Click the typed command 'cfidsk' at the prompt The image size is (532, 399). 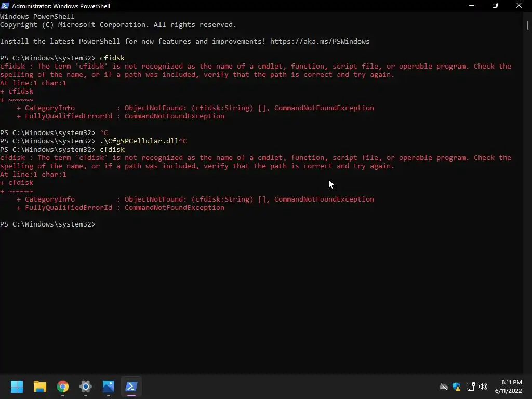[x=112, y=58]
